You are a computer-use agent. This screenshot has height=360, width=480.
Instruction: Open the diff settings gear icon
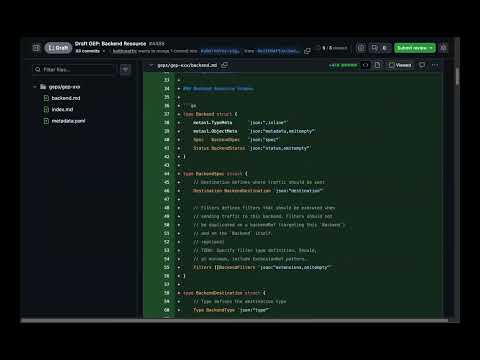click(x=361, y=48)
